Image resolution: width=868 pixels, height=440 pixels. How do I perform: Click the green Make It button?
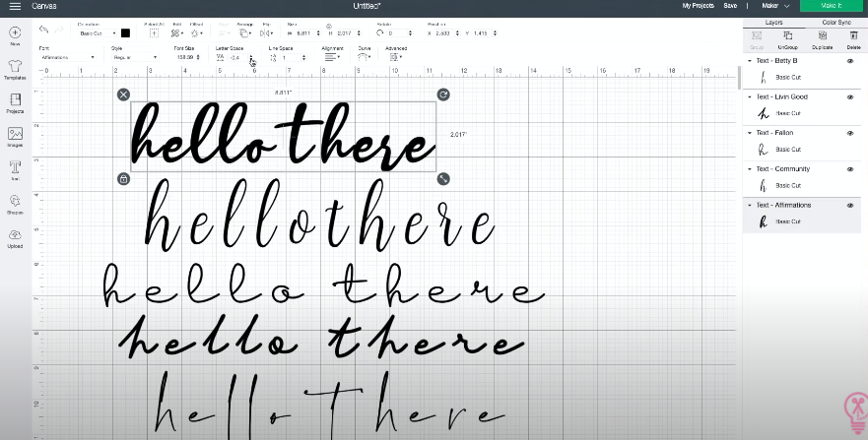click(831, 6)
